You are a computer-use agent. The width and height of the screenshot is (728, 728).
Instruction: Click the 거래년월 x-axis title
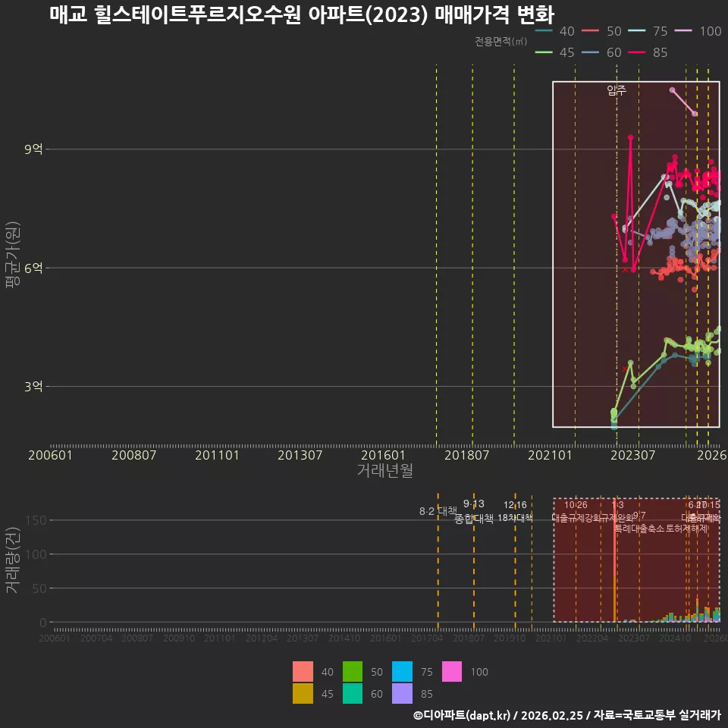point(385,470)
